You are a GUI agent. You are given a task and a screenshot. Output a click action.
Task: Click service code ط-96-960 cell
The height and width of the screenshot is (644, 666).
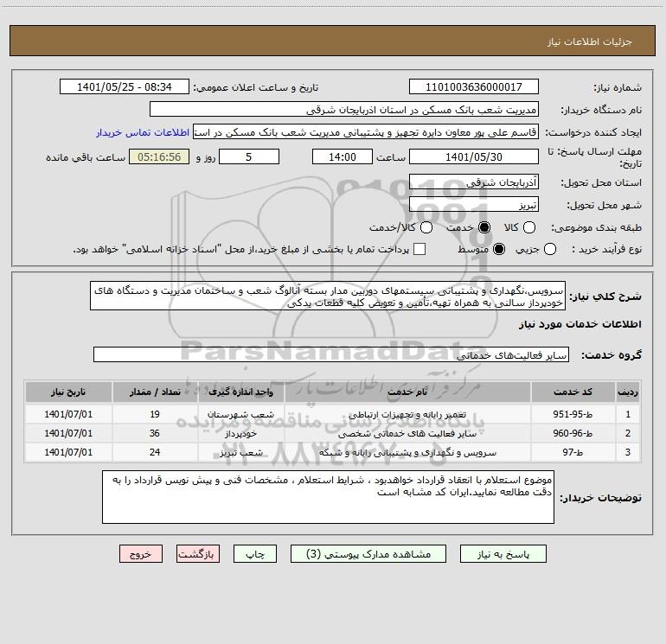click(573, 433)
